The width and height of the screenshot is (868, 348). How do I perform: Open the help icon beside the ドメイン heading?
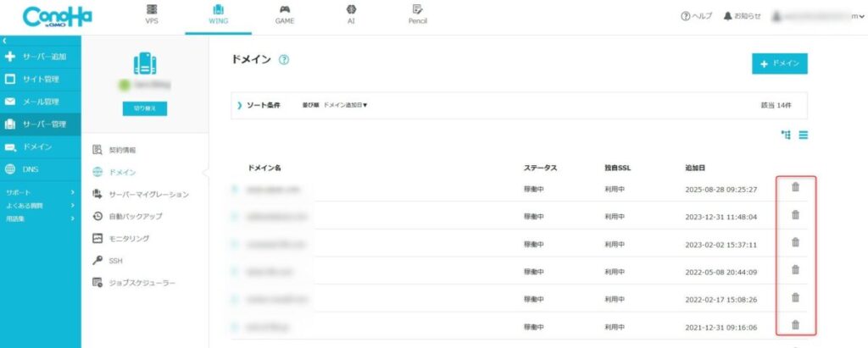coord(284,60)
